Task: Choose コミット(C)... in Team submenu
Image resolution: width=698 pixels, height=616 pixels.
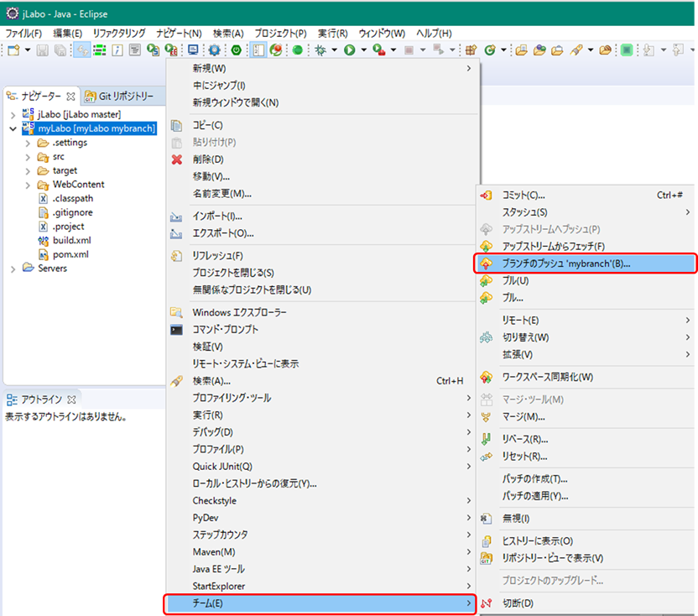Action: point(586,196)
